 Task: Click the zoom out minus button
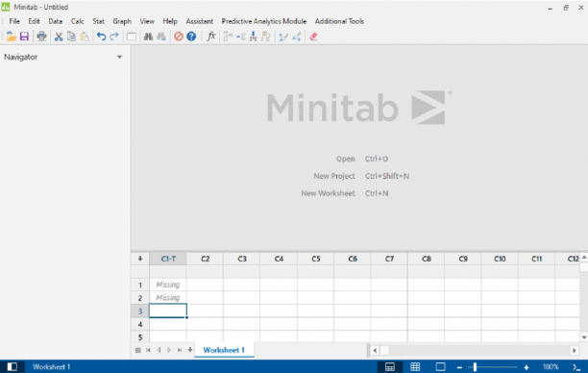coord(460,367)
